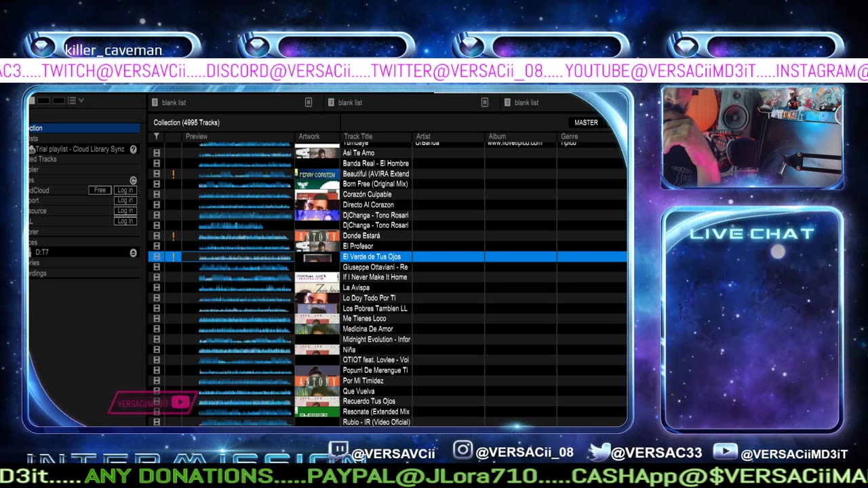Click the preview waveform of Me Tienes Loco

[245, 319]
